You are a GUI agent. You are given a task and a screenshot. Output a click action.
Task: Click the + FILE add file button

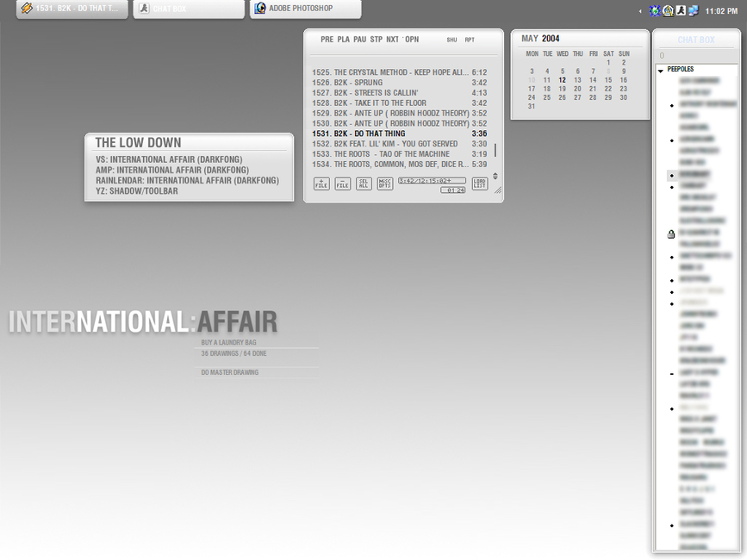click(321, 184)
